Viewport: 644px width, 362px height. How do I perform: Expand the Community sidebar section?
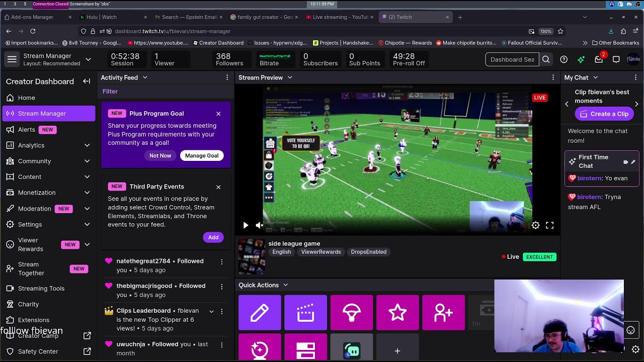point(87,161)
